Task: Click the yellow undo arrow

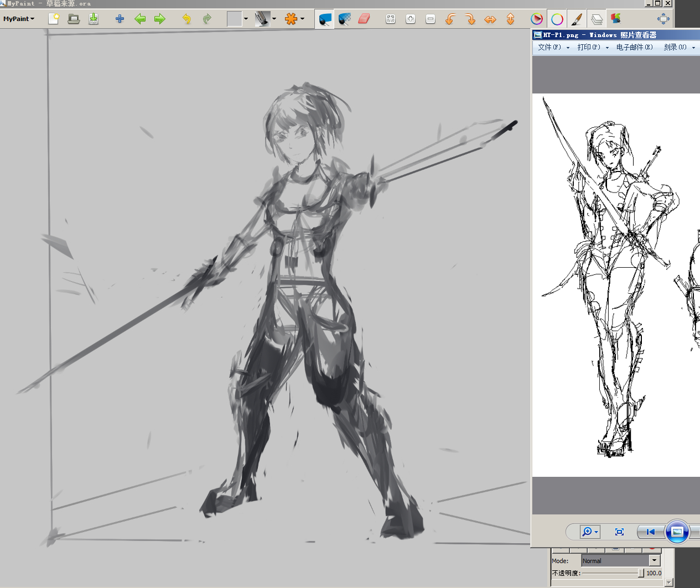Action: (186, 19)
